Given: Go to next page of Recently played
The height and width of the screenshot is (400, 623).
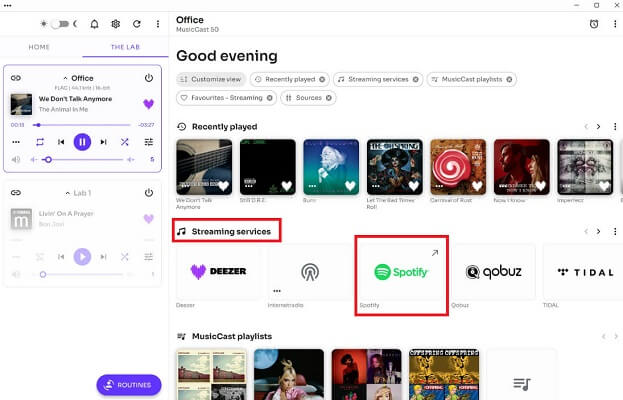Looking at the screenshot, I should click(x=598, y=127).
